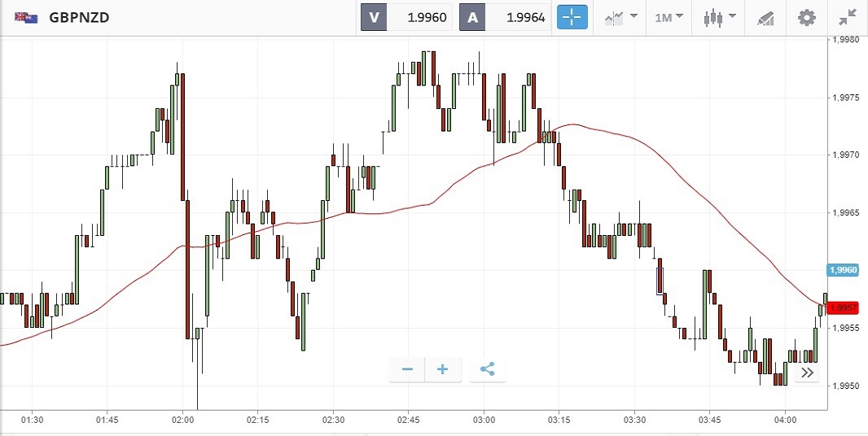Open chart settings gear icon
Viewport: 868px width, 436px height.
coord(806,17)
